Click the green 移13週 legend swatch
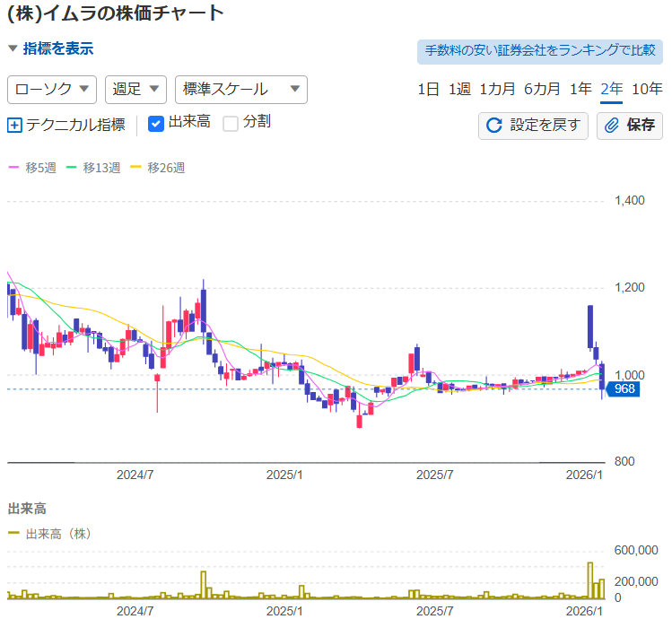The height and width of the screenshot is (619, 672). (72, 168)
